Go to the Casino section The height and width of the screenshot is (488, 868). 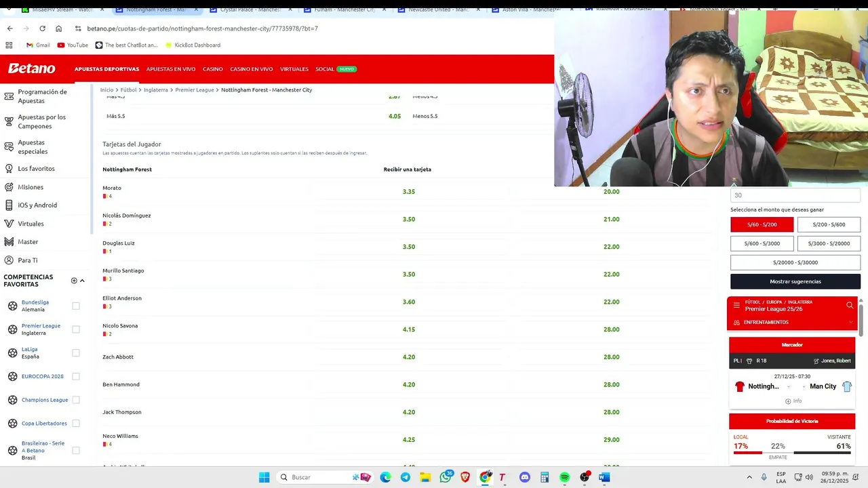[213, 69]
